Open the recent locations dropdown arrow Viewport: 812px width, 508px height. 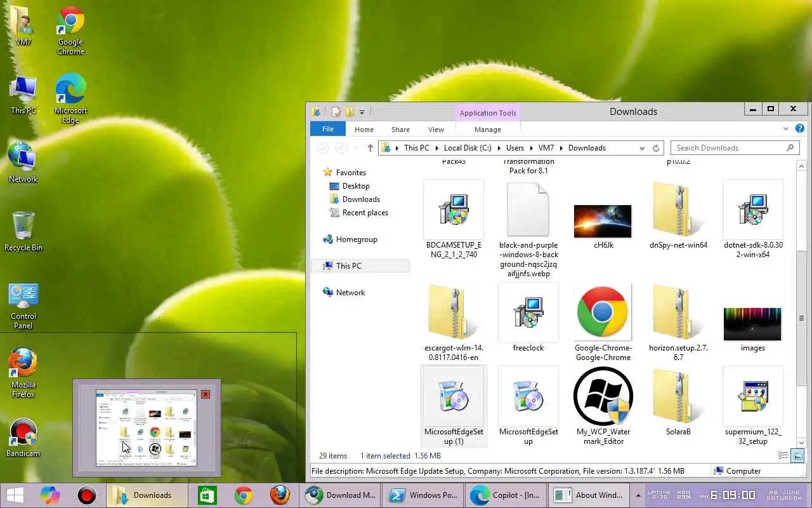pos(356,148)
